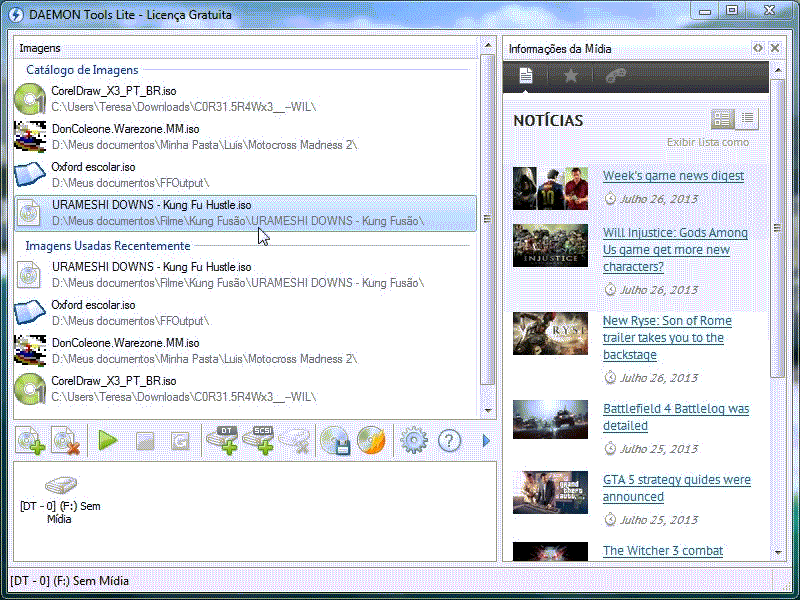Image resolution: width=800 pixels, height=600 pixels.
Task: Click the Burn image with flame icon
Action: (371, 440)
